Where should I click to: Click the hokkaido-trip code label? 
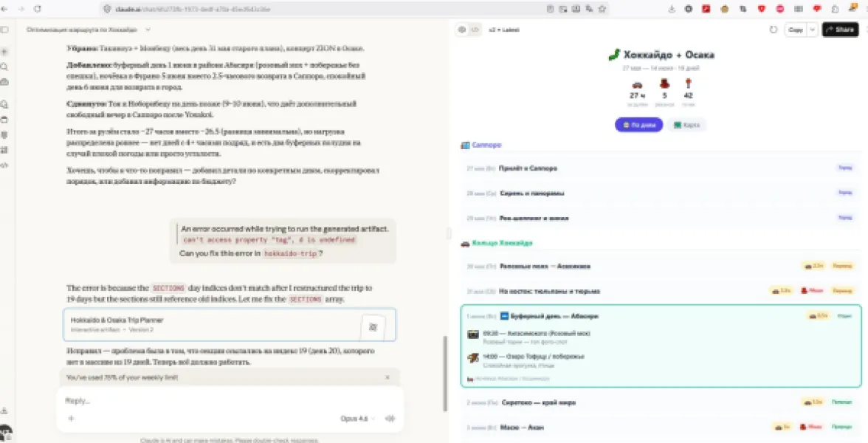[291, 254]
